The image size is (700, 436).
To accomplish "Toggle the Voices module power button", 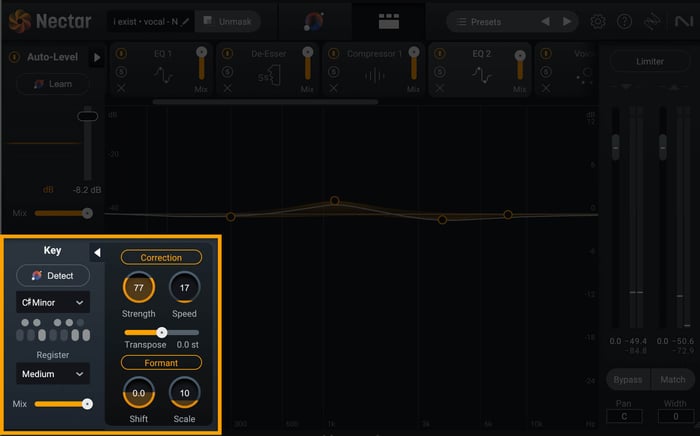I will pyautogui.click(x=546, y=54).
